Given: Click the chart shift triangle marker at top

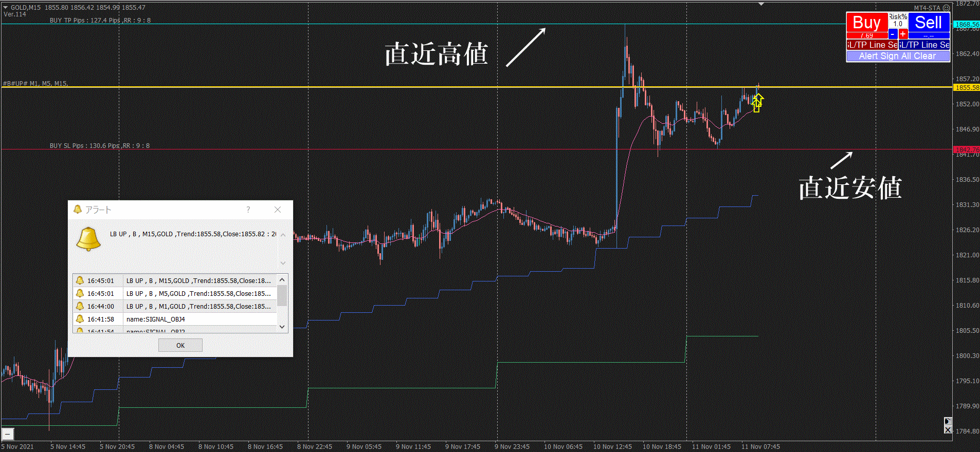Looking at the screenshot, I should [x=761, y=4].
